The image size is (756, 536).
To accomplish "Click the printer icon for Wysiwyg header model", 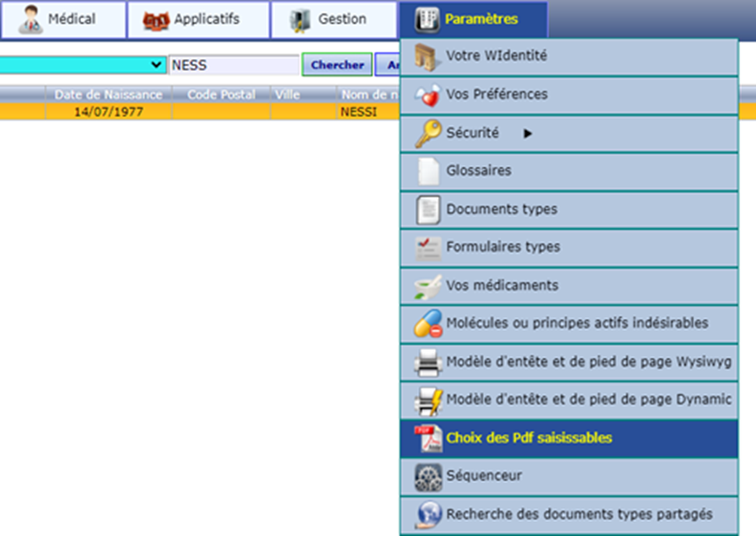I will (x=428, y=362).
